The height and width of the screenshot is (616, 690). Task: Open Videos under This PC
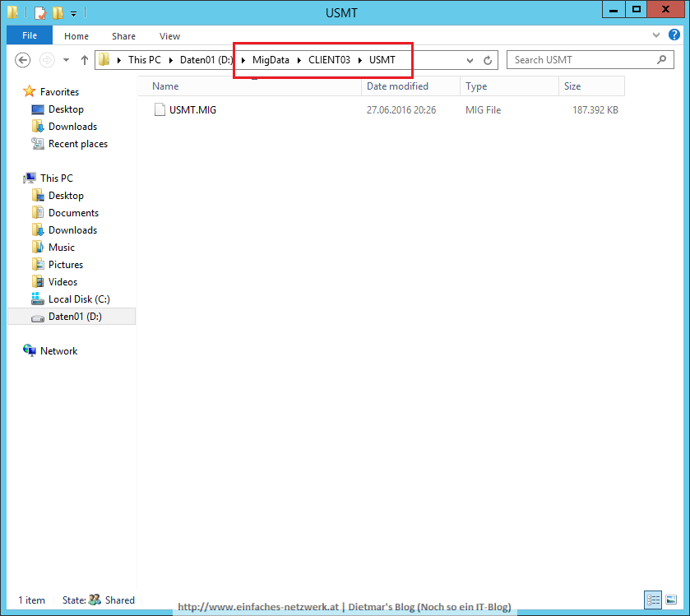(63, 282)
